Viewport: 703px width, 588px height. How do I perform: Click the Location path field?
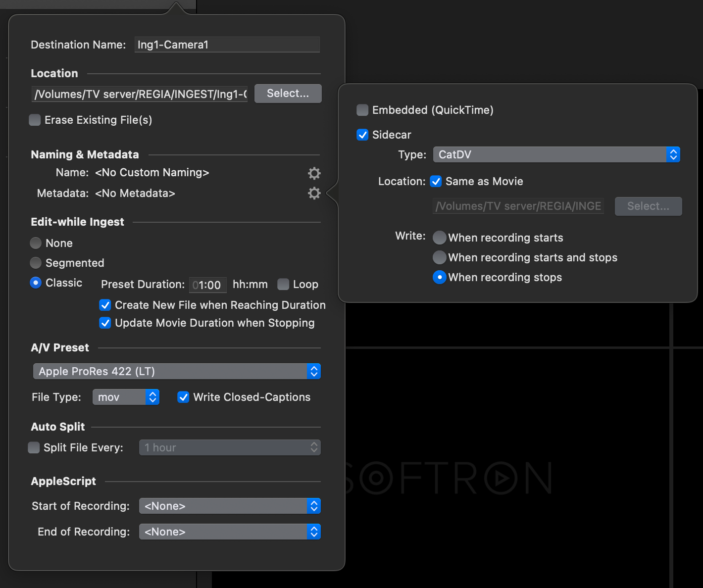pos(140,94)
